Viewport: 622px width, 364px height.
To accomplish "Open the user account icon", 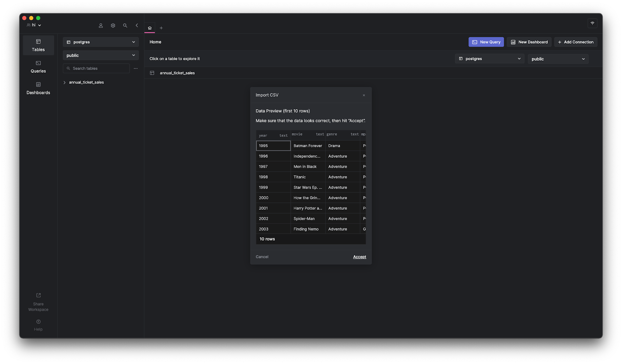I will click(x=101, y=26).
